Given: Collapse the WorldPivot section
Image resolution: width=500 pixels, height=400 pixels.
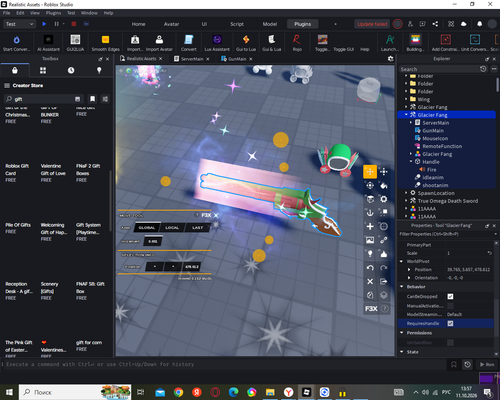Looking at the screenshot, I should coord(402,261).
